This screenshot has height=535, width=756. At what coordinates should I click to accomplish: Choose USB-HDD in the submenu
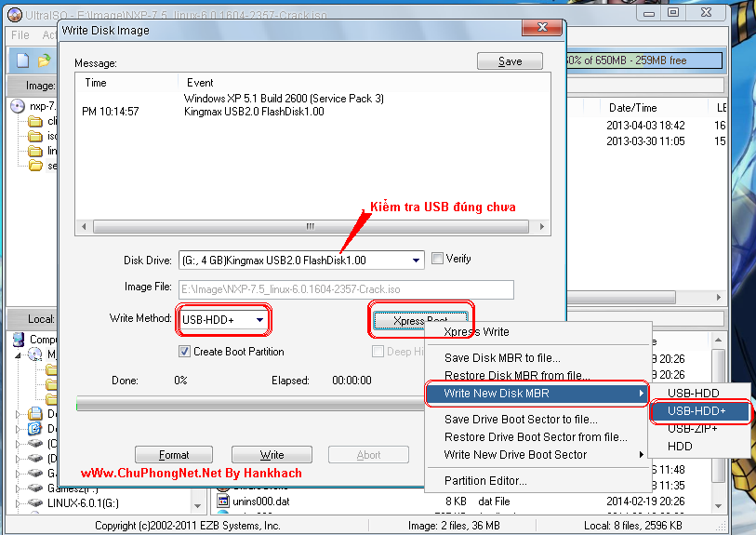[x=699, y=394]
